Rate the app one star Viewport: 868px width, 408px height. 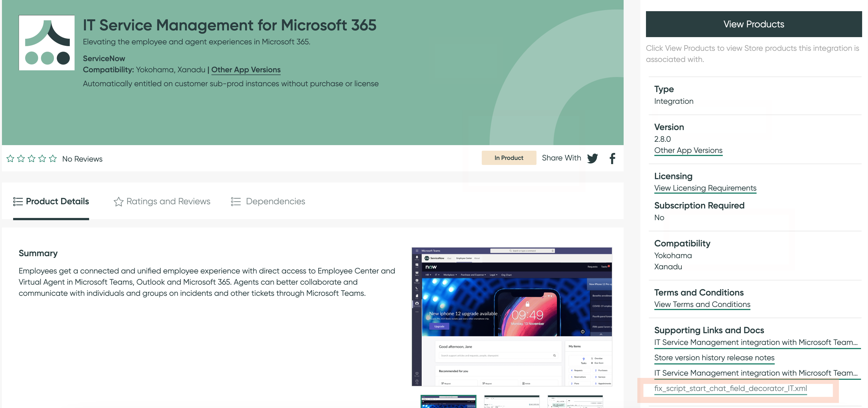(x=10, y=159)
